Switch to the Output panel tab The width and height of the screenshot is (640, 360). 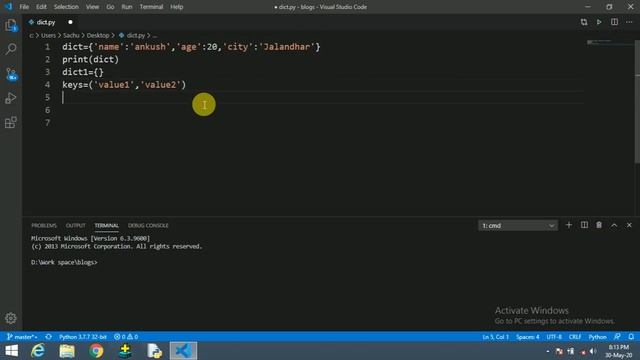coord(76,225)
